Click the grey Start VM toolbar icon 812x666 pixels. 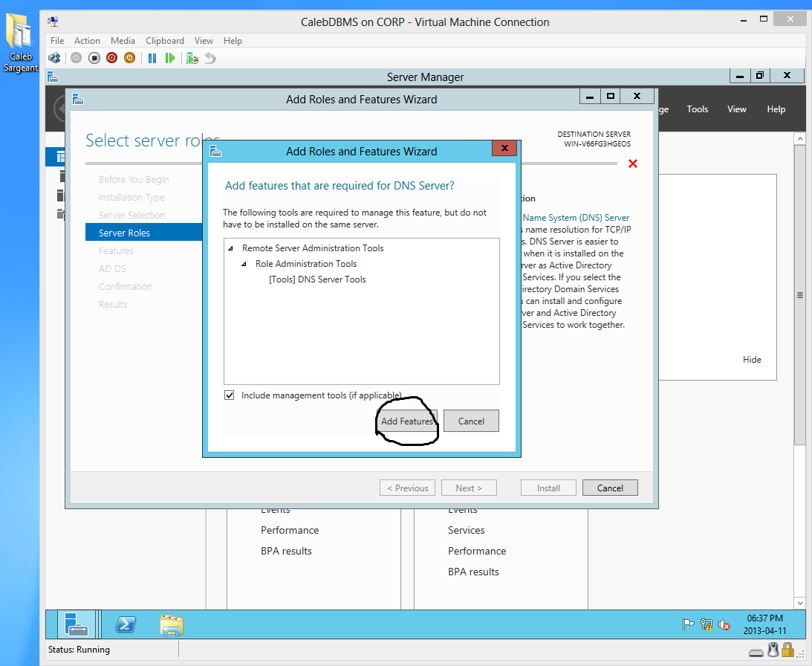(76, 58)
